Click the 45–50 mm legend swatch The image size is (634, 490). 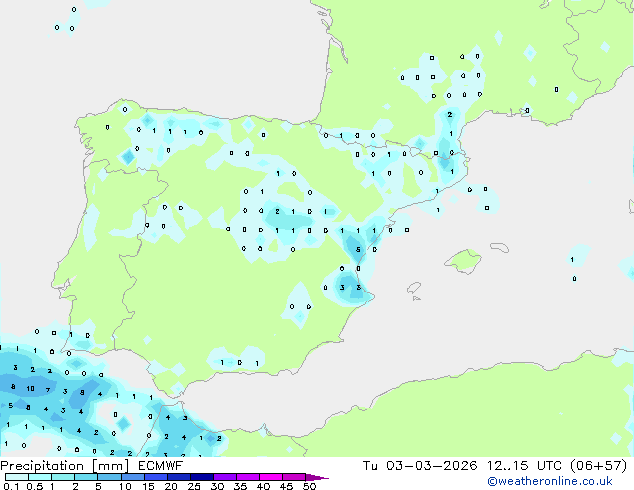point(294,477)
